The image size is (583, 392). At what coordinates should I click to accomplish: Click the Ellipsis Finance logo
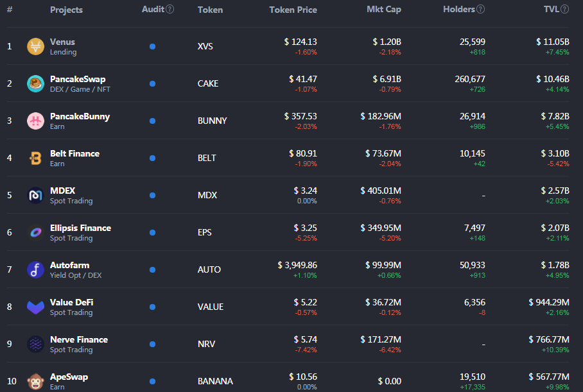(36, 233)
